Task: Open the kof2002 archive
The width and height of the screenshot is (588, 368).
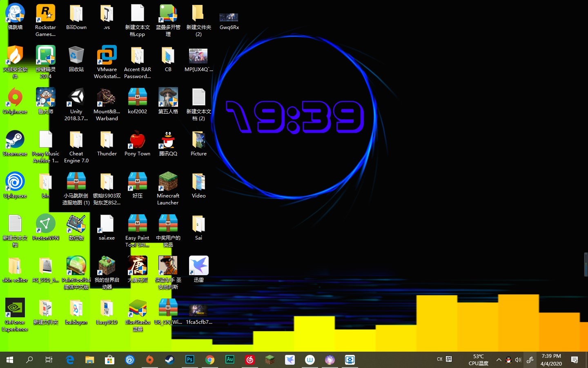Action: pyautogui.click(x=138, y=101)
